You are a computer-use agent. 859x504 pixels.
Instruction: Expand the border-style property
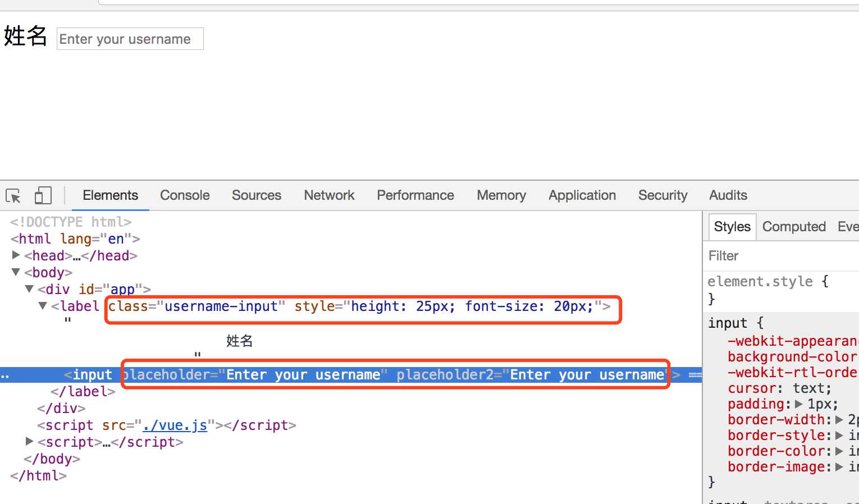(839, 436)
